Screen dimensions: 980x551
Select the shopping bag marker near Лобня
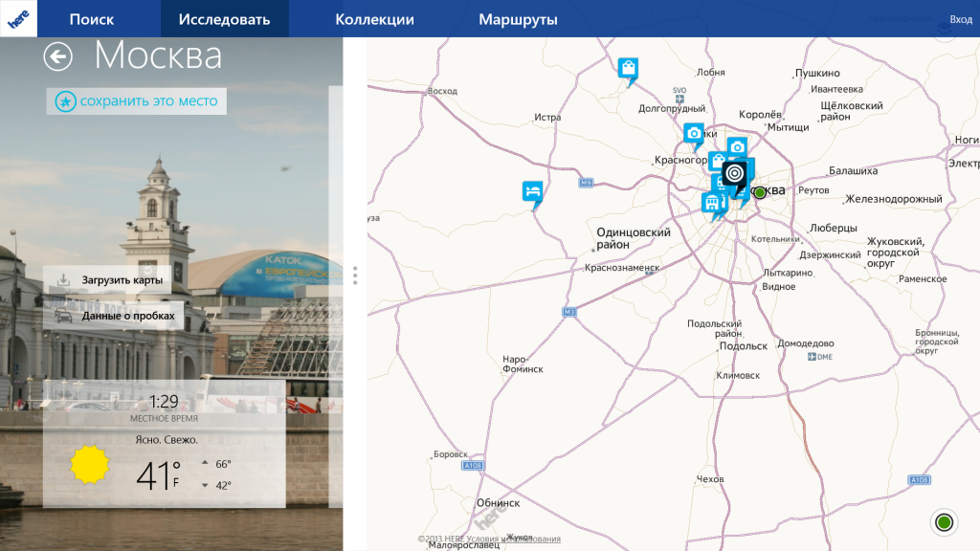pos(628,69)
